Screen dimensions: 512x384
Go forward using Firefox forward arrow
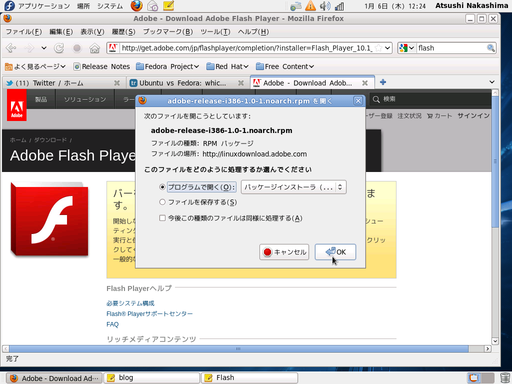[x=29, y=48]
